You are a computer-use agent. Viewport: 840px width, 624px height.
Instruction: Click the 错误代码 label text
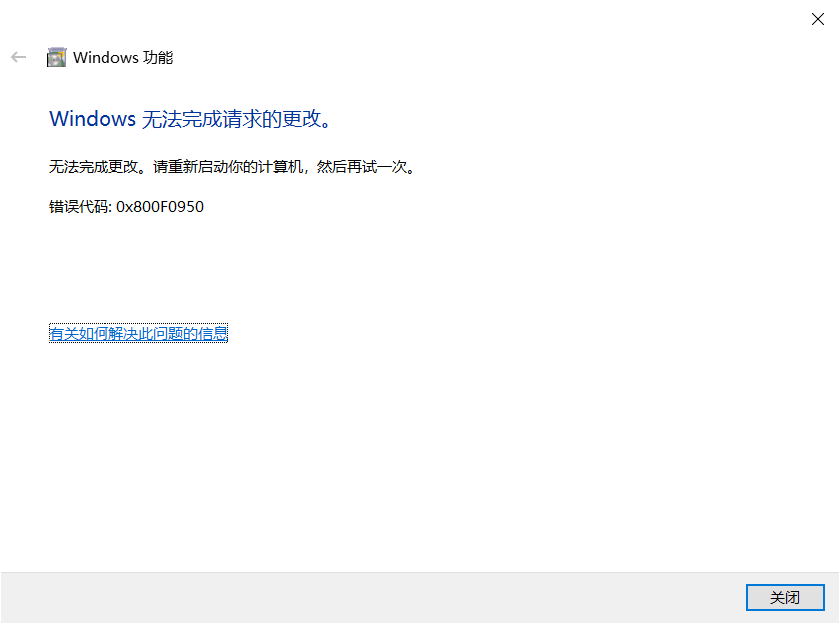point(79,207)
